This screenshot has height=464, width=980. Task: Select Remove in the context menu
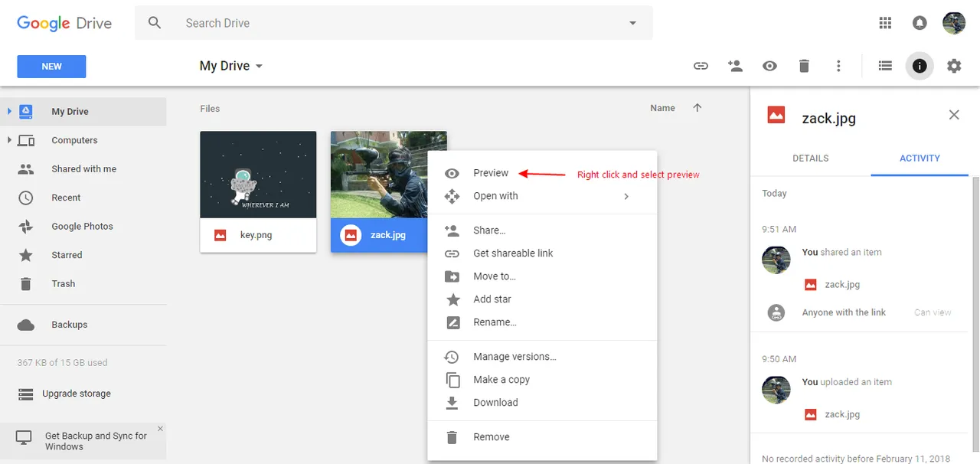(543, 437)
